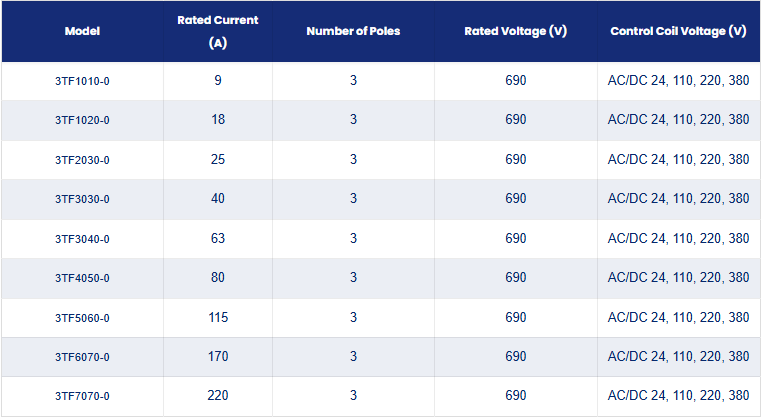Click model 3TF2030-0
The image size is (761, 417).
[83, 160]
